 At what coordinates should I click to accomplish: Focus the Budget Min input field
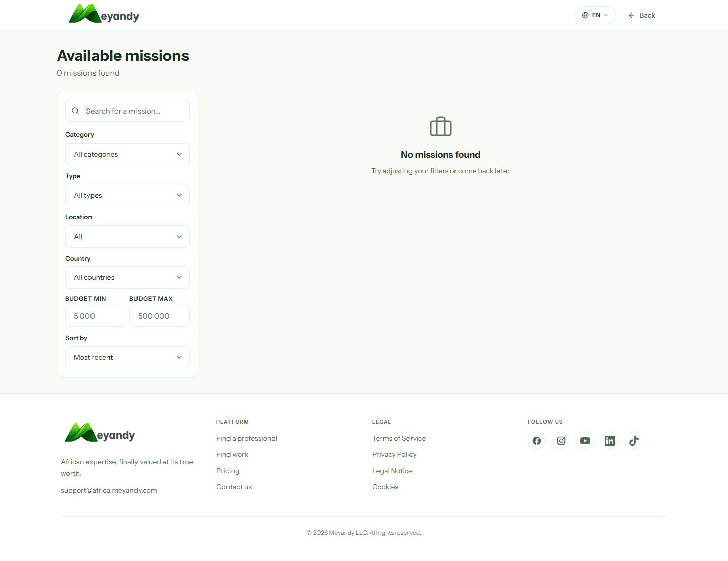pos(95,316)
